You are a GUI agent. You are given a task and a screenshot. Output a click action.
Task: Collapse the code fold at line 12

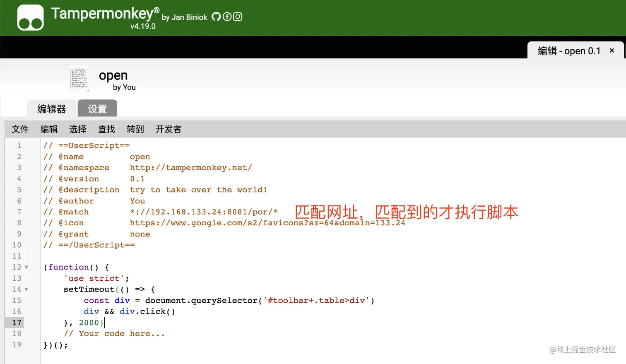(26, 267)
